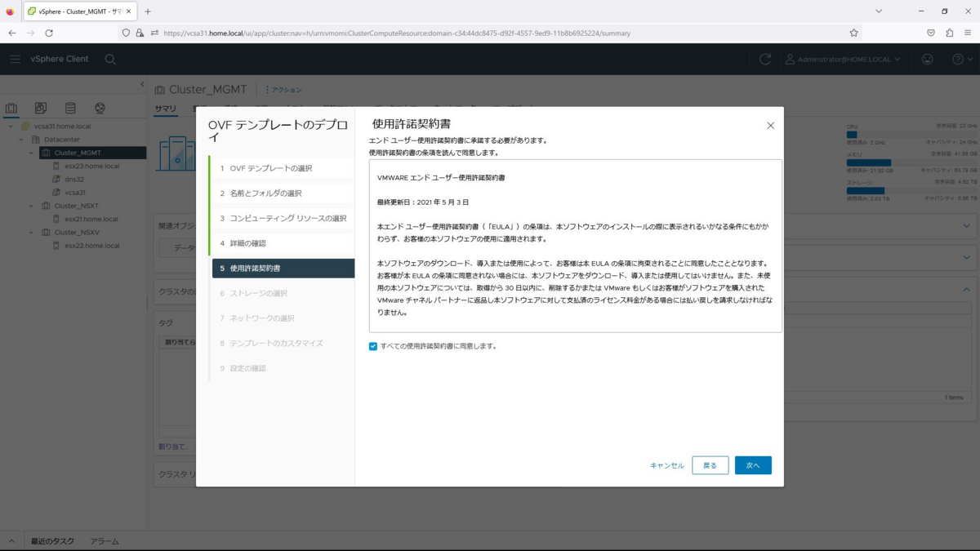
Task: Click the browser address bar URL
Action: pos(397,33)
